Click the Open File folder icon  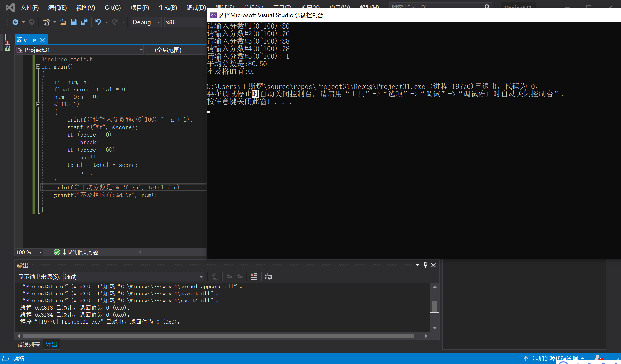tap(63, 22)
